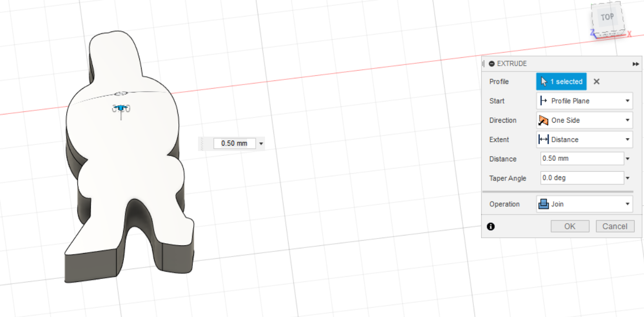Select the Profile '1 selected' selector

(x=562, y=81)
